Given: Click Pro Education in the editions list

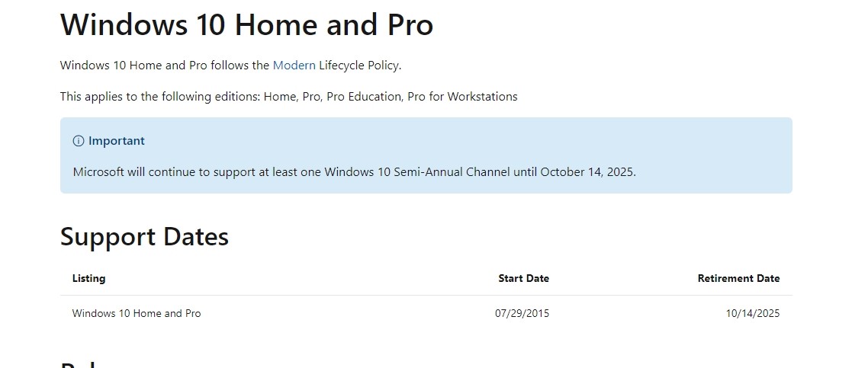Looking at the screenshot, I should click(x=364, y=97).
